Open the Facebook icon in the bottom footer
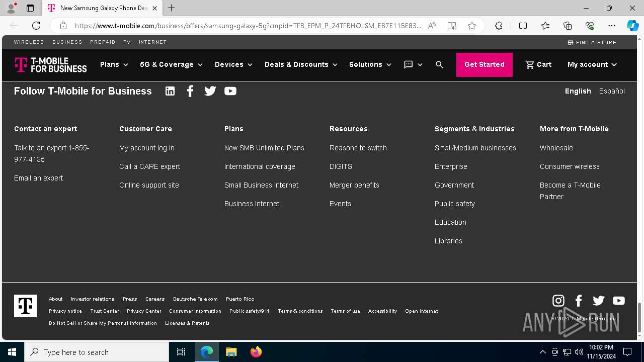644x362 pixels. (x=579, y=301)
